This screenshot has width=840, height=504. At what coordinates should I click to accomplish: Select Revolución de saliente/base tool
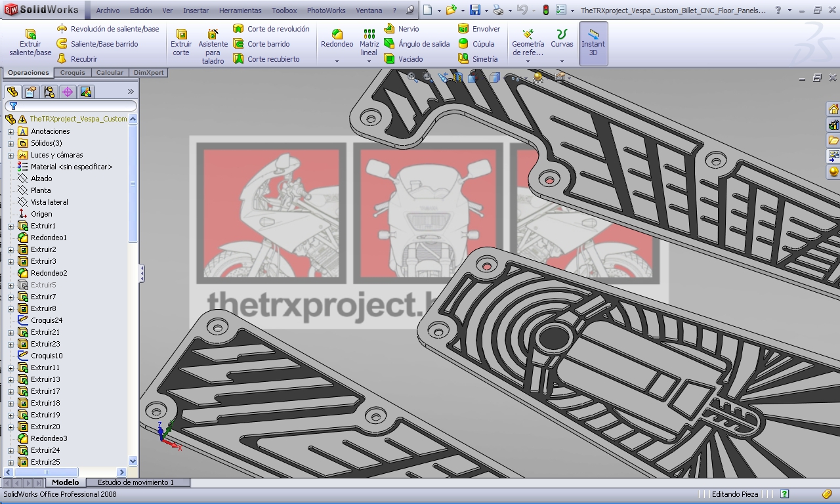click(108, 29)
